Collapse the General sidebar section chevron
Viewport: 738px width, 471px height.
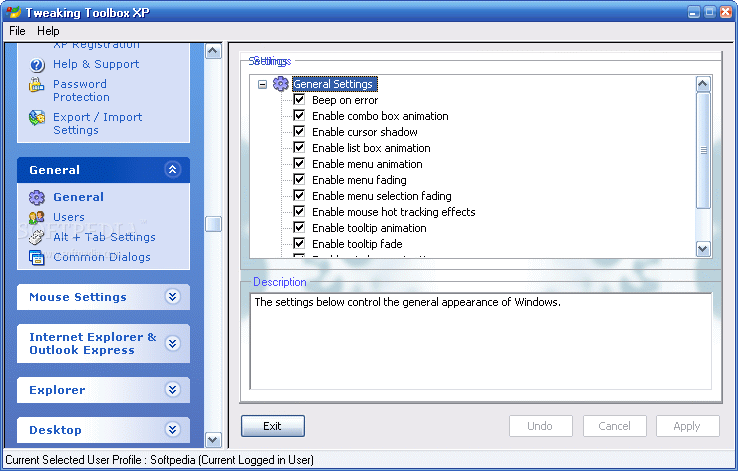click(x=173, y=169)
